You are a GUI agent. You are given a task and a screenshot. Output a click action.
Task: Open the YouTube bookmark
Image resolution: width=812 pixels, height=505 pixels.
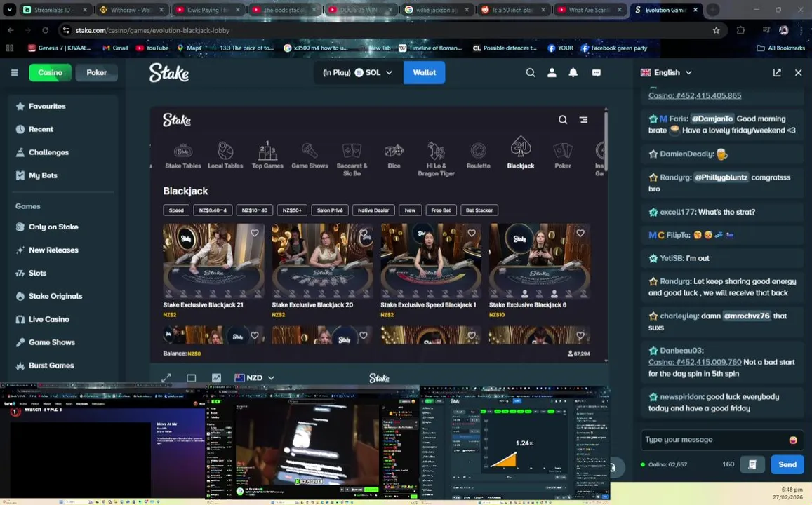pyautogui.click(x=152, y=48)
